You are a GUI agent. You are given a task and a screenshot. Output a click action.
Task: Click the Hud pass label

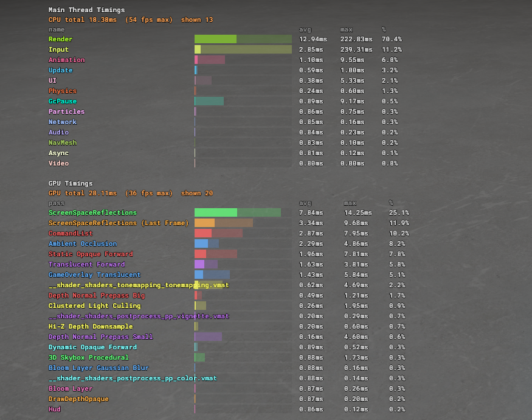pos(55,409)
